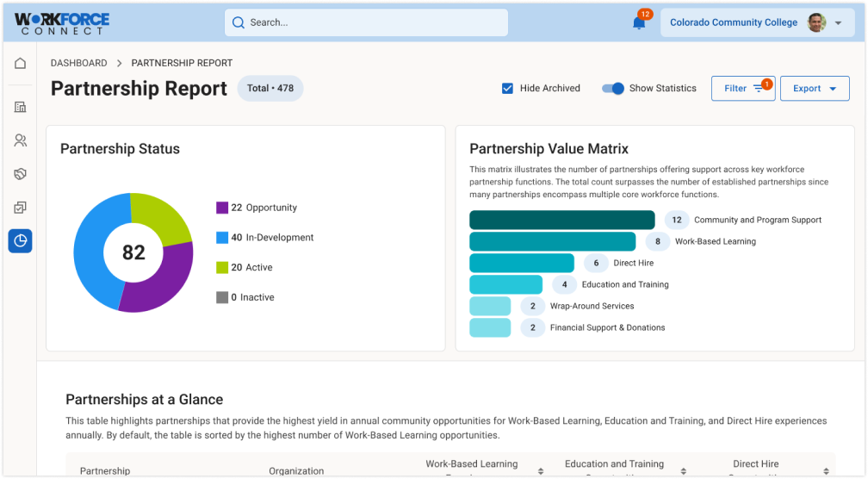Sort by Work-Based Learning column arrows
Viewport: 868px width, 479px height.
[541, 470]
